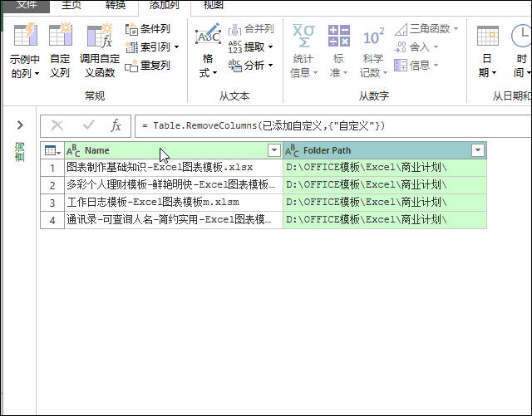The image size is (532, 416).
Task: Click 重复列 duplicate column
Action: 147,66
